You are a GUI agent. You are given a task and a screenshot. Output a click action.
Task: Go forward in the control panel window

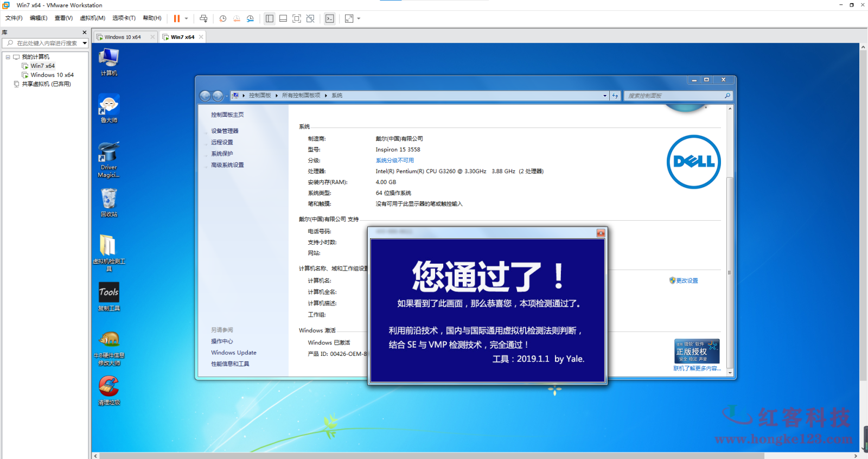click(x=218, y=95)
